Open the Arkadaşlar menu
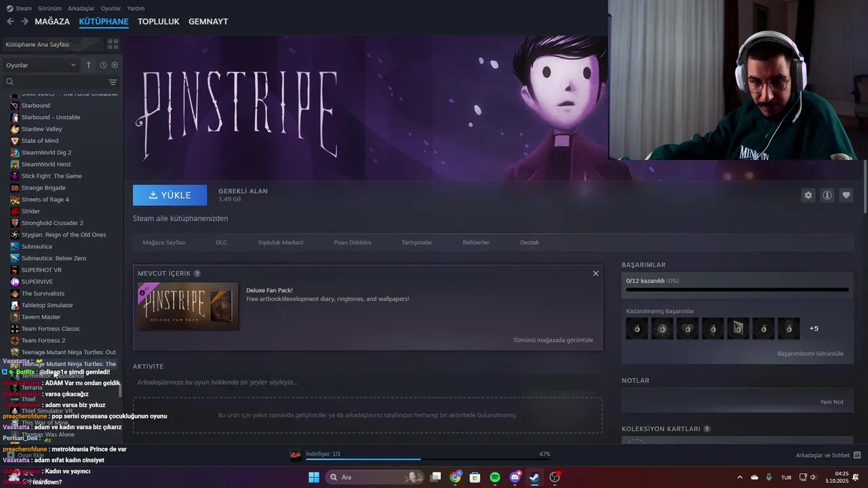The width and height of the screenshot is (868, 488). tap(81, 8)
